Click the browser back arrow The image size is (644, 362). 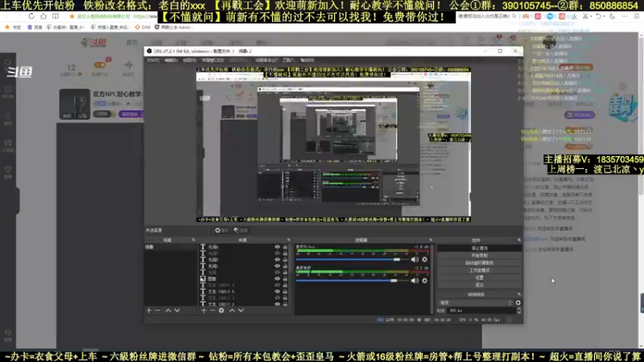click(7, 16)
